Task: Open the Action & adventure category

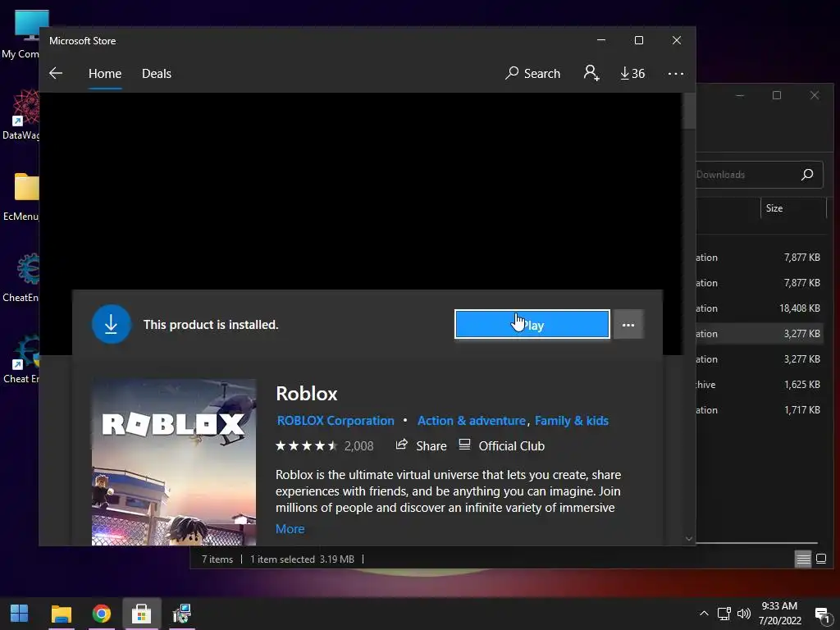Action: coord(472,421)
